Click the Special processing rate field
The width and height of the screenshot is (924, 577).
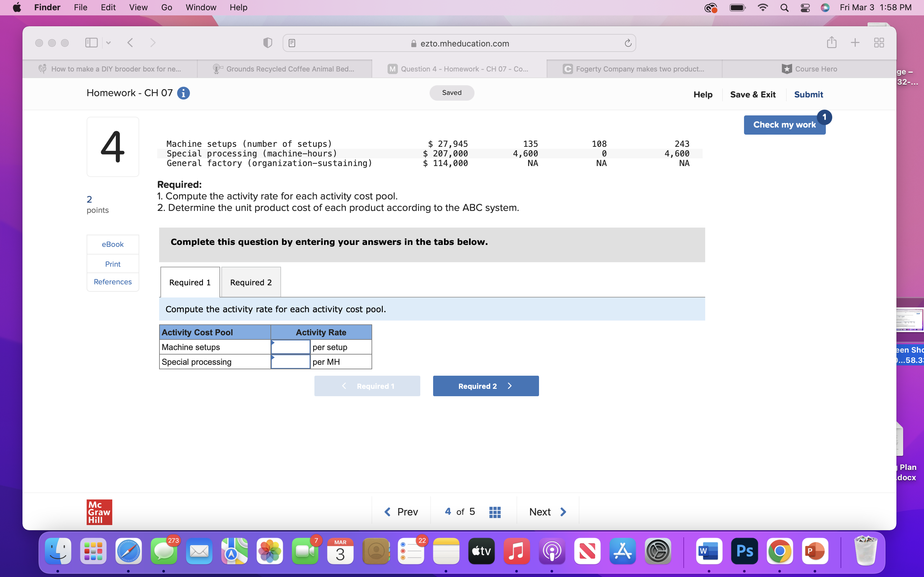291,361
